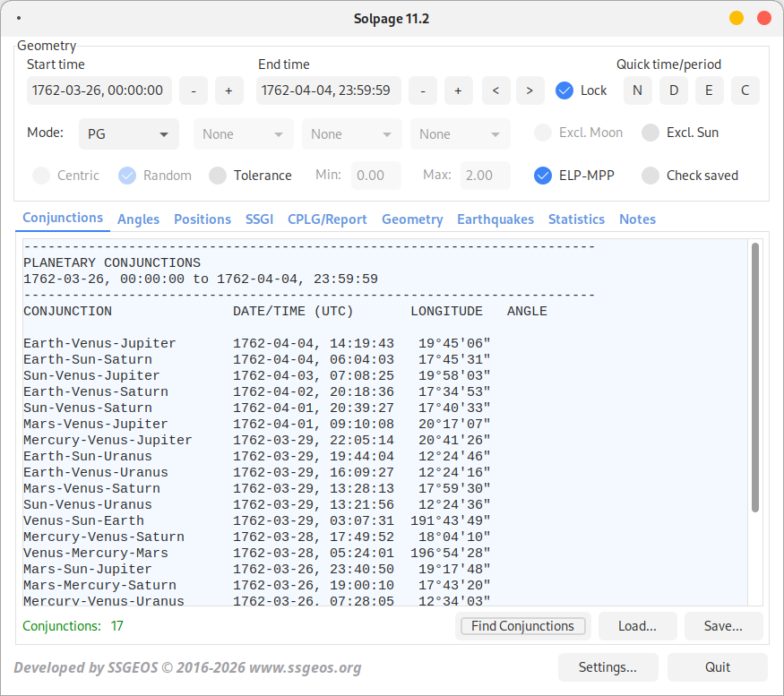Click the Earth-Sun-Saturn conjunction row
The width and height of the screenshot is (784, 696).
tap(257, 359)
